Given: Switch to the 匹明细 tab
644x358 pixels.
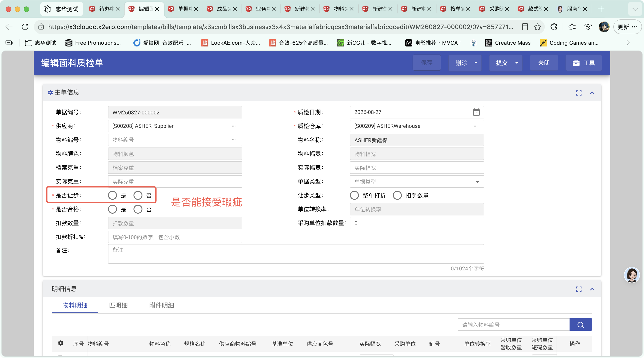Looking at the screenshot, I should 118,305.
